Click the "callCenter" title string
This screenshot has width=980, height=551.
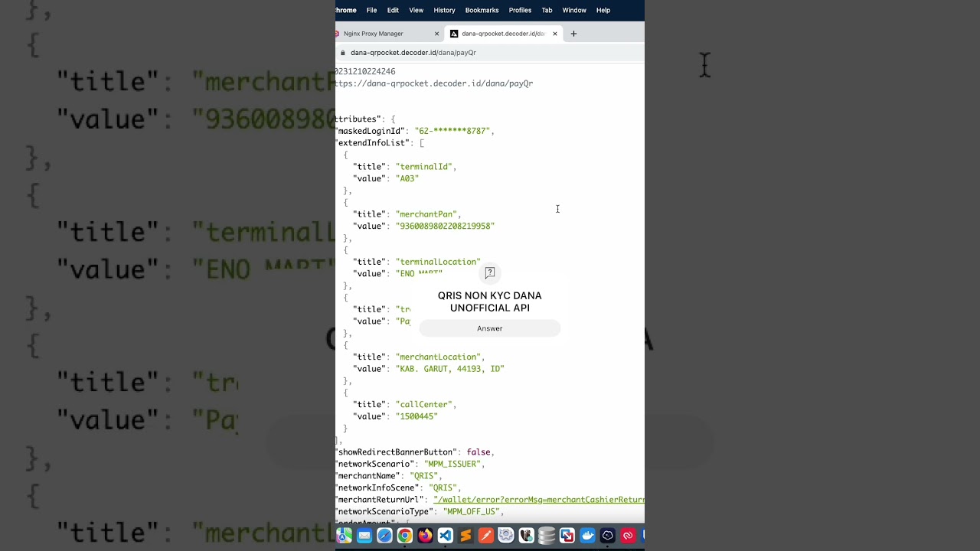424,404
